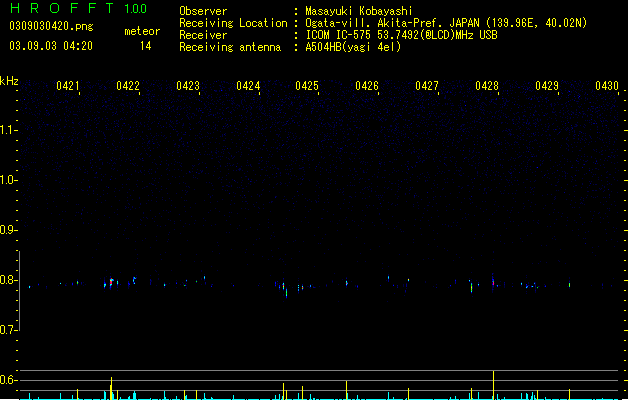Click the A504HB antenna description

(x=353, y=47)
